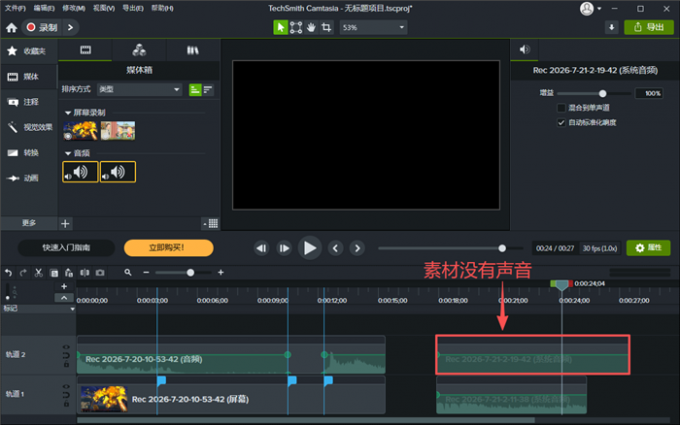Open account dropdown arrow next to avatar
The width and height of the screenshot is (680, 425).
[599, 8]
